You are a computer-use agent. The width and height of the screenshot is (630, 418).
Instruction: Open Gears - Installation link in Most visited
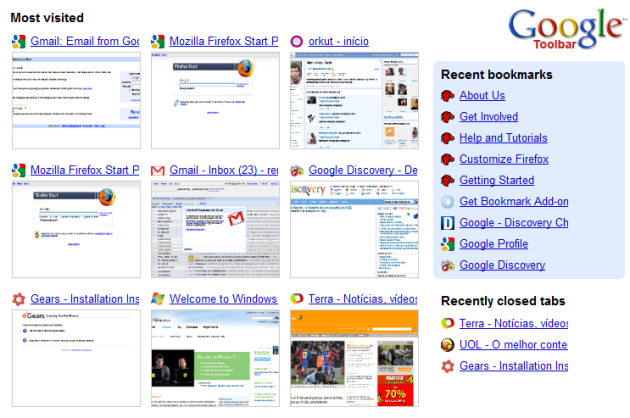(x=85, y=299)
